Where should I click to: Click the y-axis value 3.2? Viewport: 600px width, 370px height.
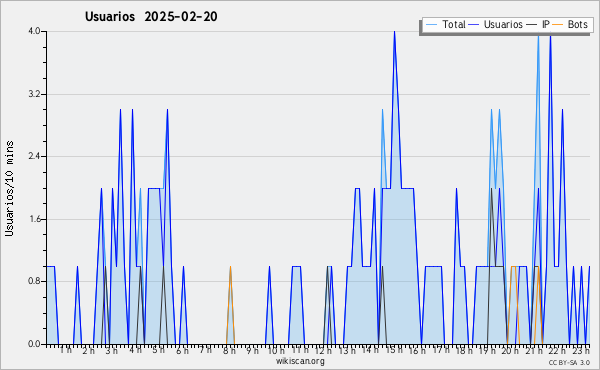[x=34, y=94]
